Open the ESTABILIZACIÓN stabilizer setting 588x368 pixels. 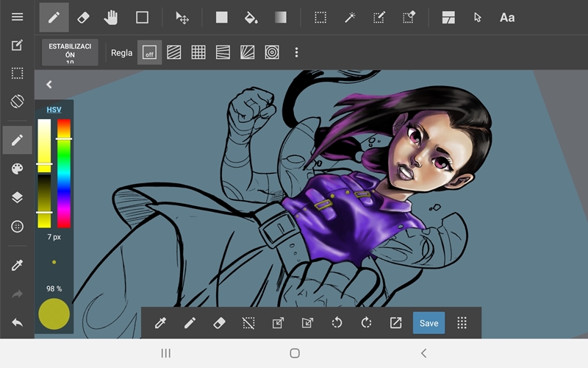(70, 52)
